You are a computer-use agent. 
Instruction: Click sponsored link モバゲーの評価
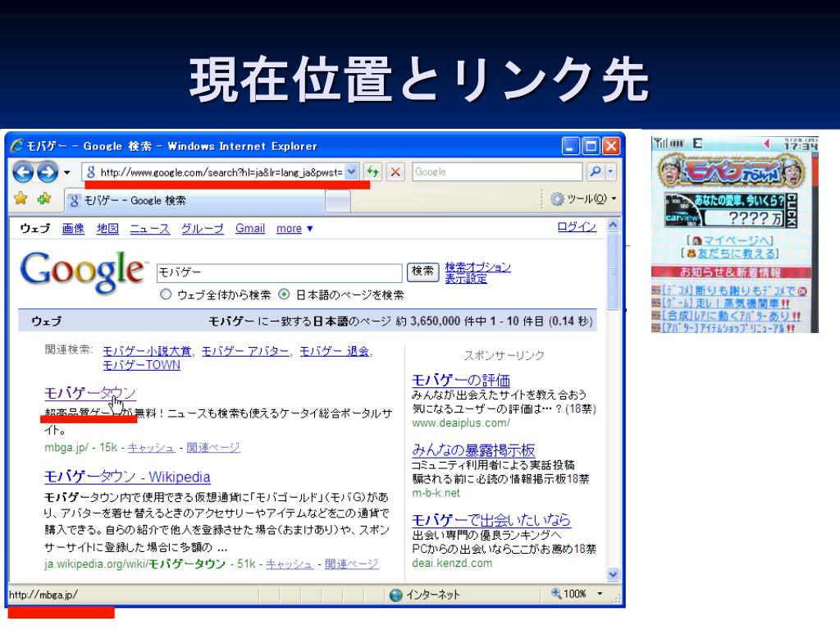[x=461, y=381]
